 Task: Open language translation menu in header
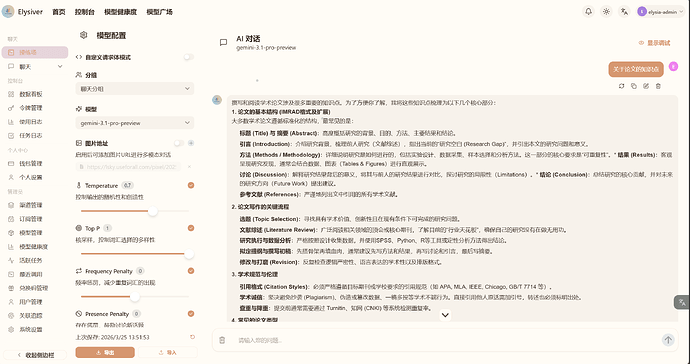click(624, 12)
